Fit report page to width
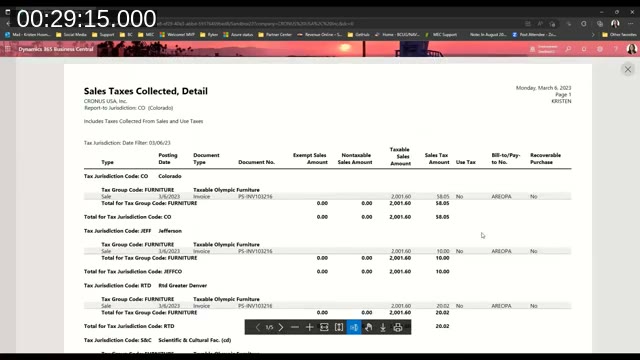This screenshot has height=360, width=640. pyautogui.click(x=324, y=327)
